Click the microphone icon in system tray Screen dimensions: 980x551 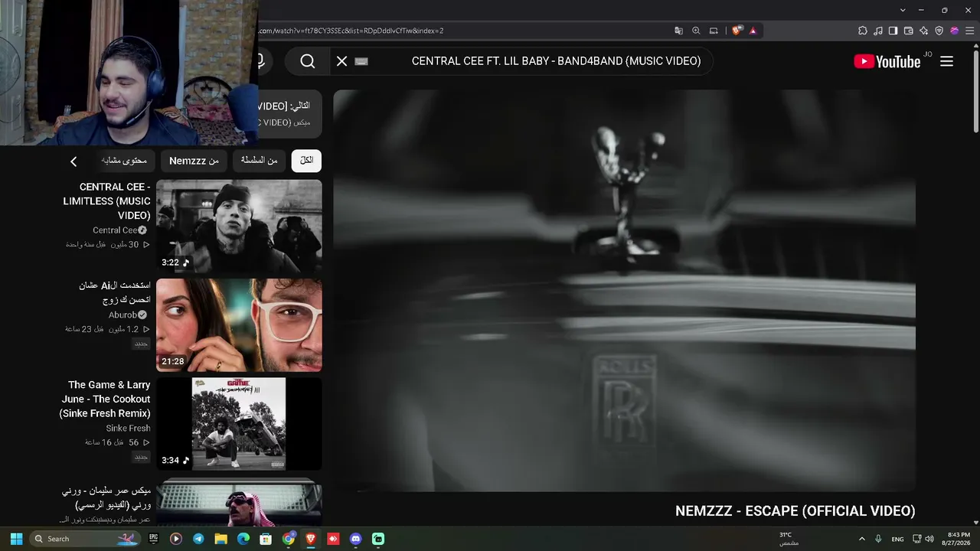[x=879, y=539]
